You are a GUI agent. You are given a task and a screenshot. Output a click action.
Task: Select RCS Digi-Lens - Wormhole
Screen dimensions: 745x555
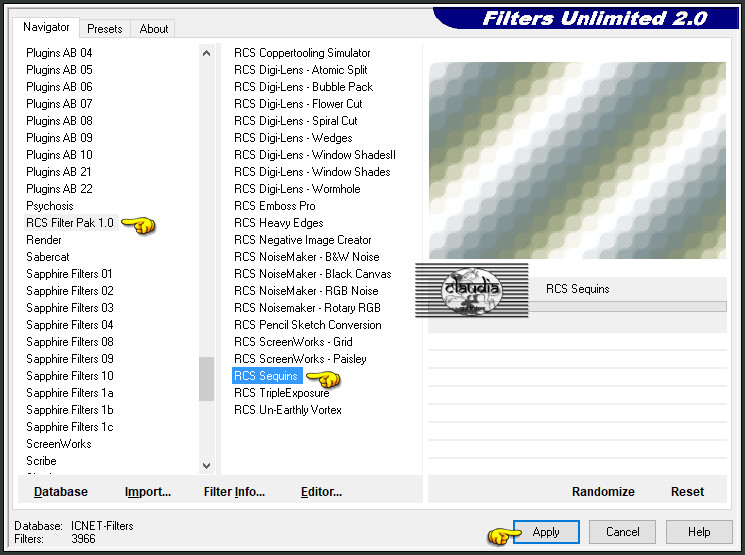click(297, 189)
